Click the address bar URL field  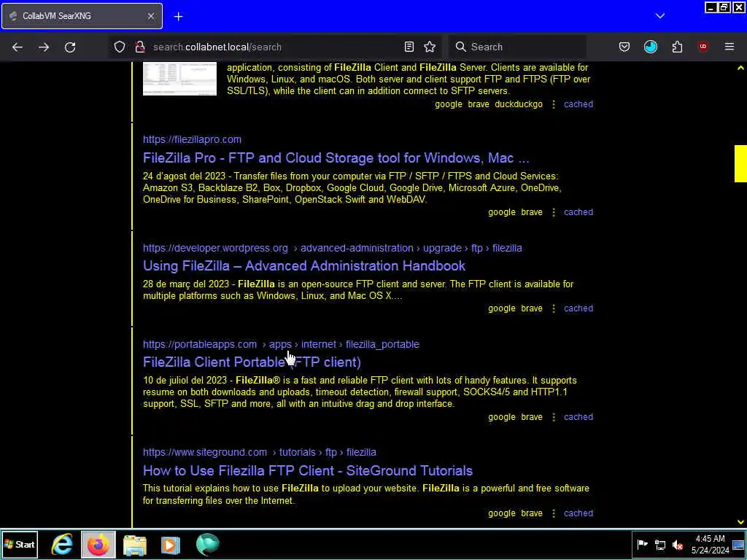(274, 47)
